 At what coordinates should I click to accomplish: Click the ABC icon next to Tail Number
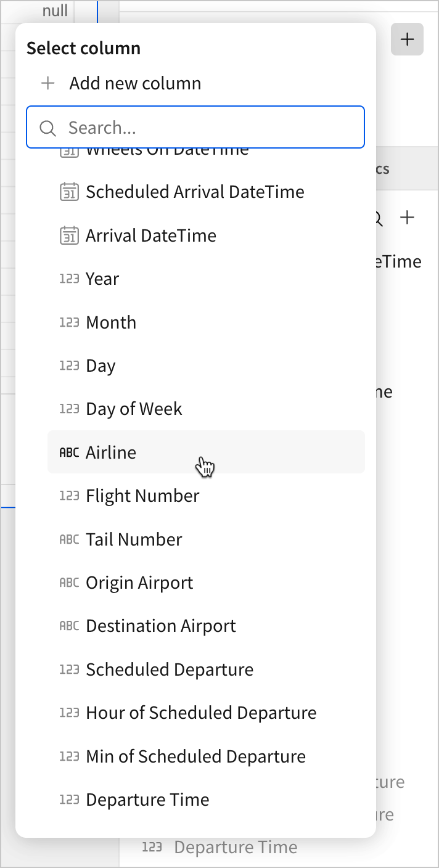click(x=69, y=539)
